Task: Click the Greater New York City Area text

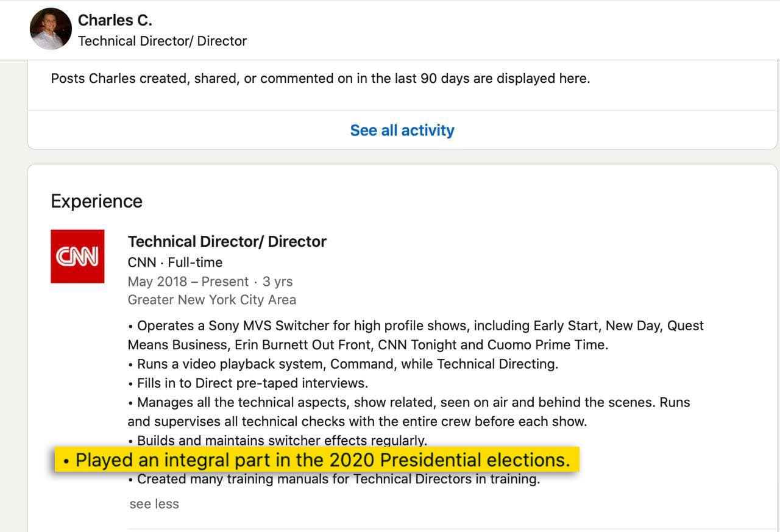Action: click(212, 300)
